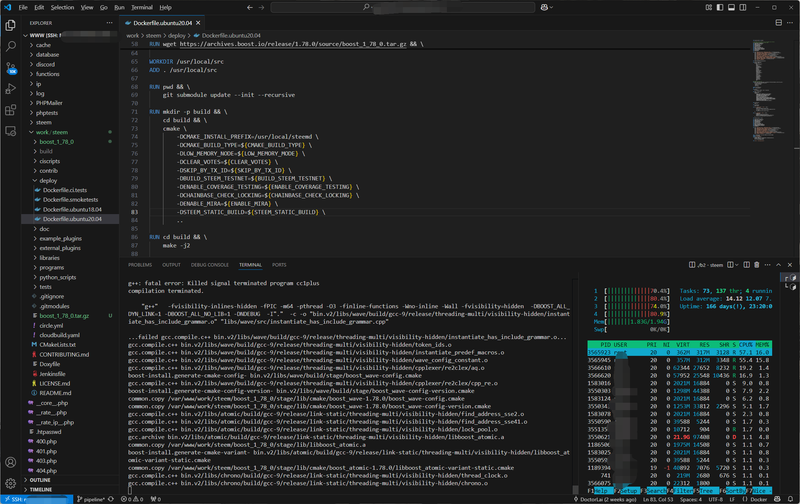800x504 pixels.
Task: Open editor More Actions ellipsis
Action: pos(790,22)
